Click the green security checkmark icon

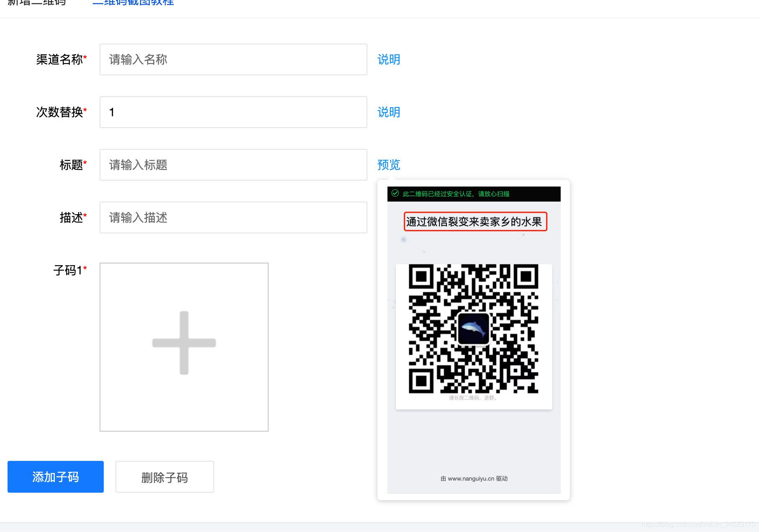click(395, 193)
